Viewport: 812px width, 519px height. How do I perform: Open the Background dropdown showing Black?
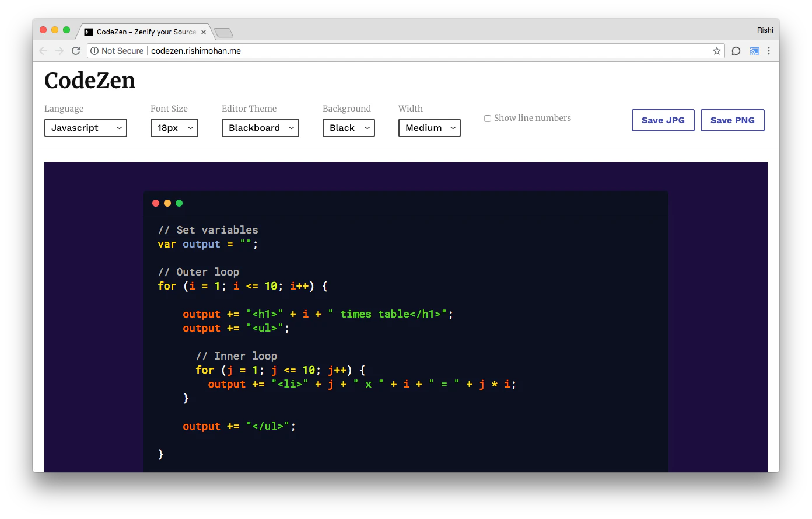(349, 128)
